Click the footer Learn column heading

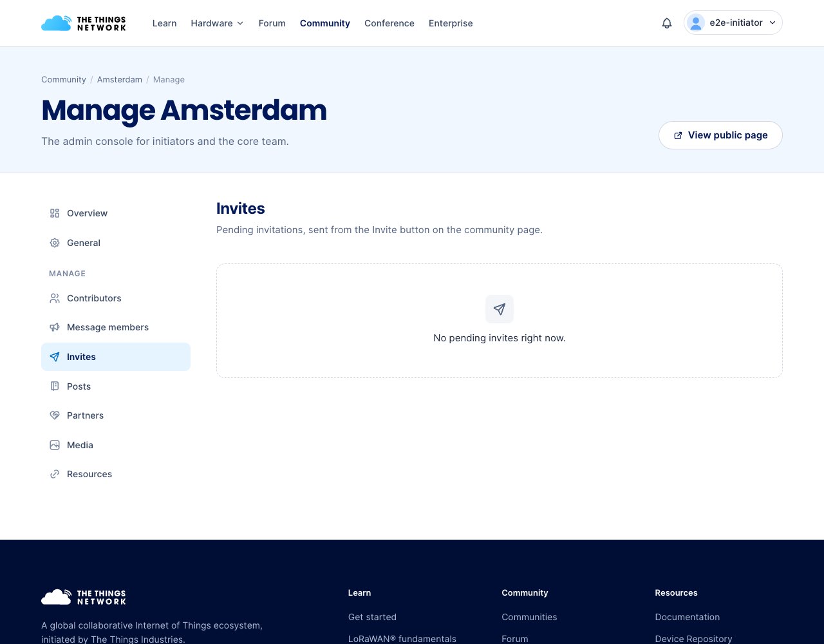359,593
